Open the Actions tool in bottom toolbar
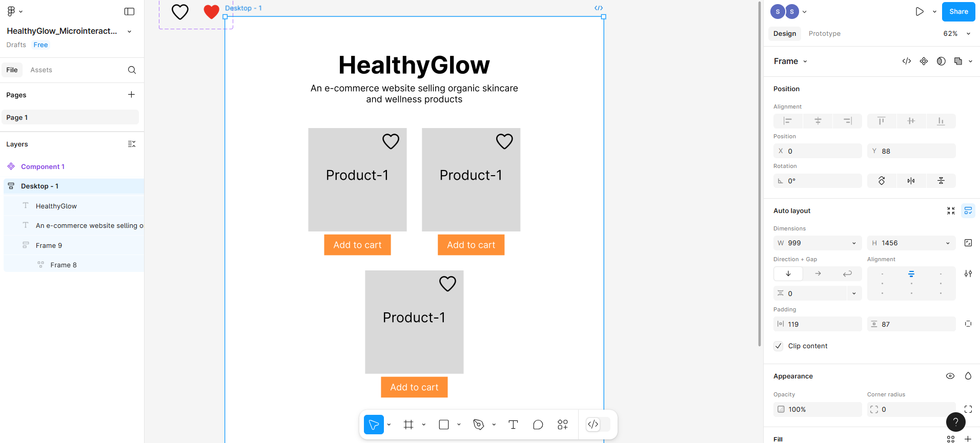This screenshot has width=980, height=443. point(562,425)
